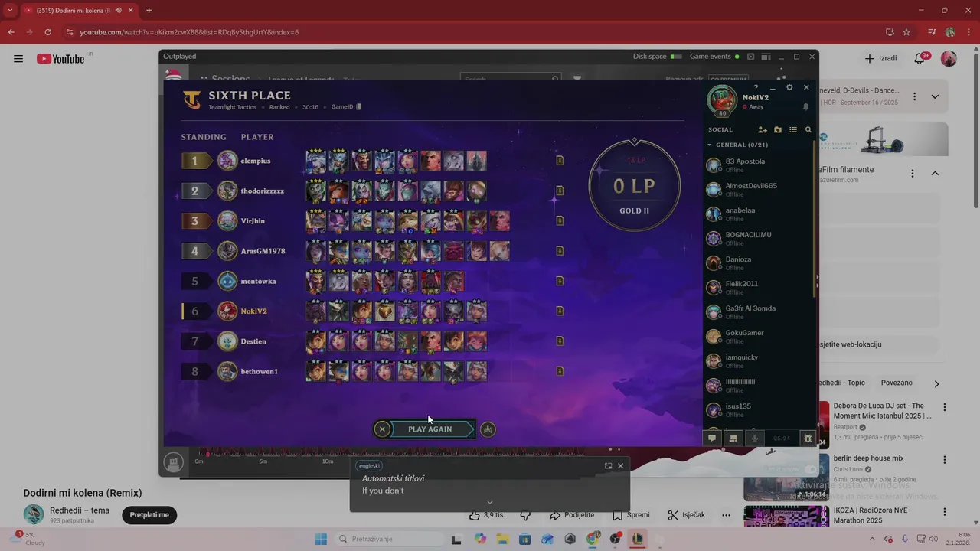Viewport: 980px width, 551px height.
Task: Like the video showing 3,9 tis.
Action: click(487, 515)
